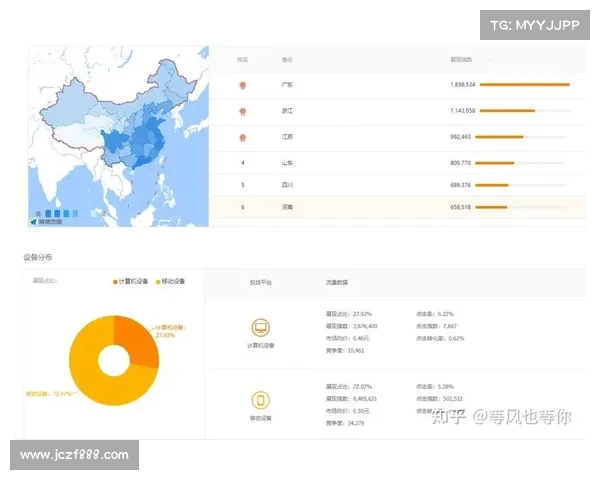Viewport: 600px width, 480px height.
Task: Click the first-place medal icon beside 广东
Action: click(x=243, y=85)
